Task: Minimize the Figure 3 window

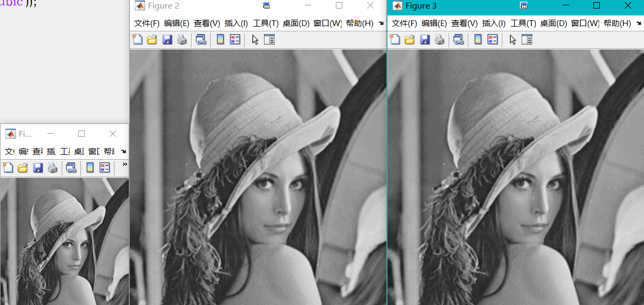Action: 565,6
